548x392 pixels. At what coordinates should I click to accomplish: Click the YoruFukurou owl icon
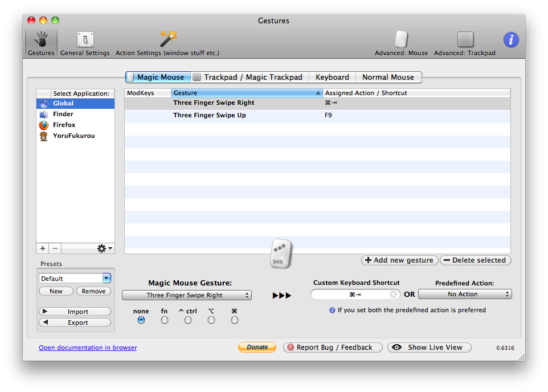(x=44, y=136)
